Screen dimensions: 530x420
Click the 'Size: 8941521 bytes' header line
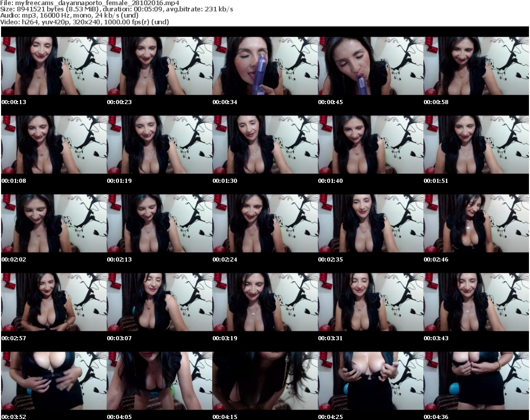(x=116, y=9)
